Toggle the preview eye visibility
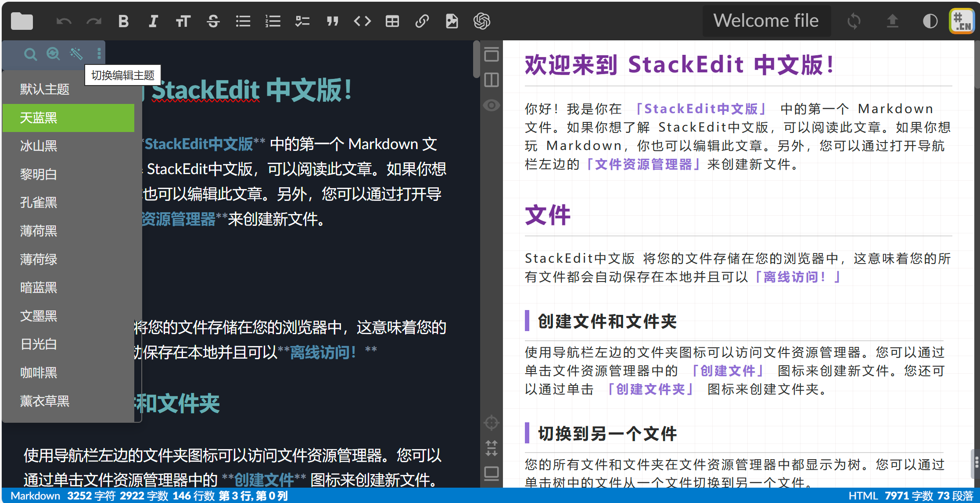Image resolution: width=980 pixels, height=503 pixels. 491,105
